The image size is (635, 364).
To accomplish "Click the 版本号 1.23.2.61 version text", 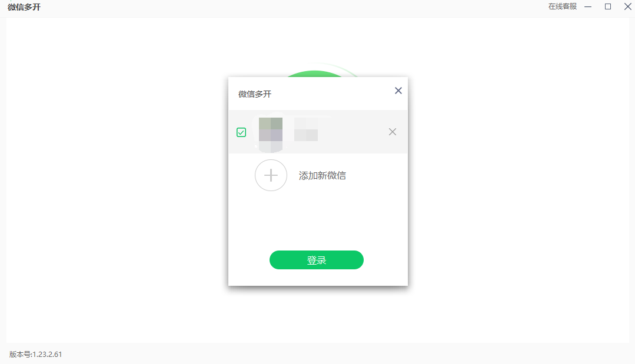I will pos(36,354).
